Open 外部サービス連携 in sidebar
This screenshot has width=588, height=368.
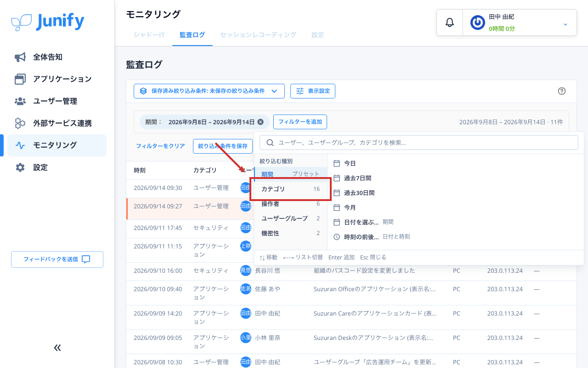pos(57,123)
